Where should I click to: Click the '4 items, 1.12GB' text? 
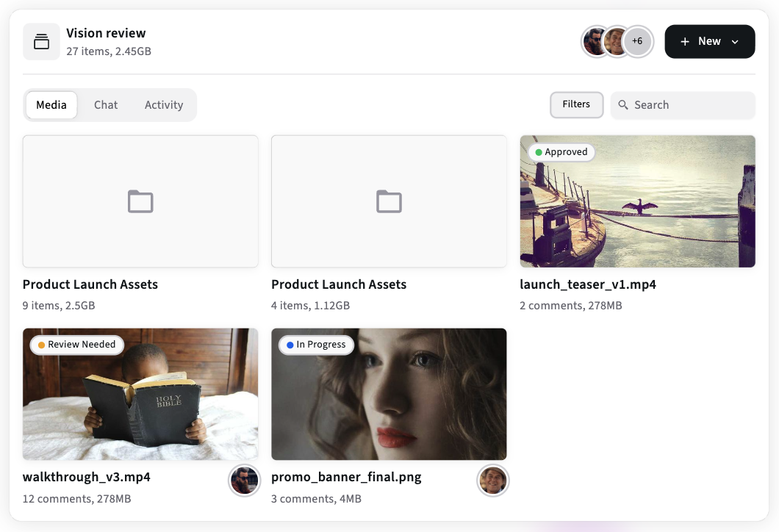[x=311, y=306]
